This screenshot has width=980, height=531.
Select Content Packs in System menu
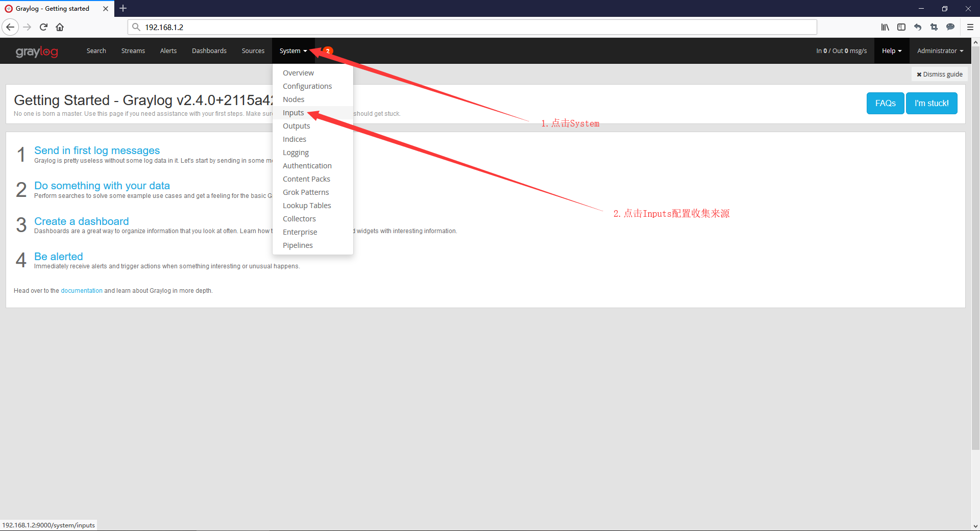click(x=313, y=179)
